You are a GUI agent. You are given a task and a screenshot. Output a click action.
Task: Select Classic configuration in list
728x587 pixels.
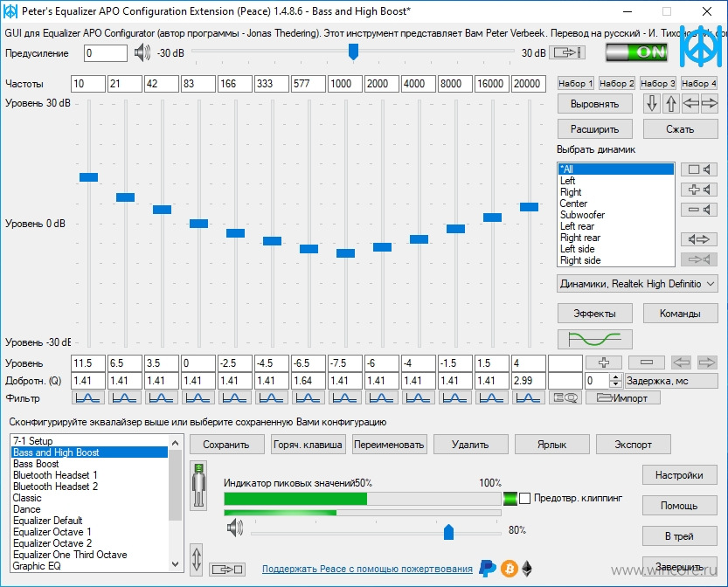(89, 497)
